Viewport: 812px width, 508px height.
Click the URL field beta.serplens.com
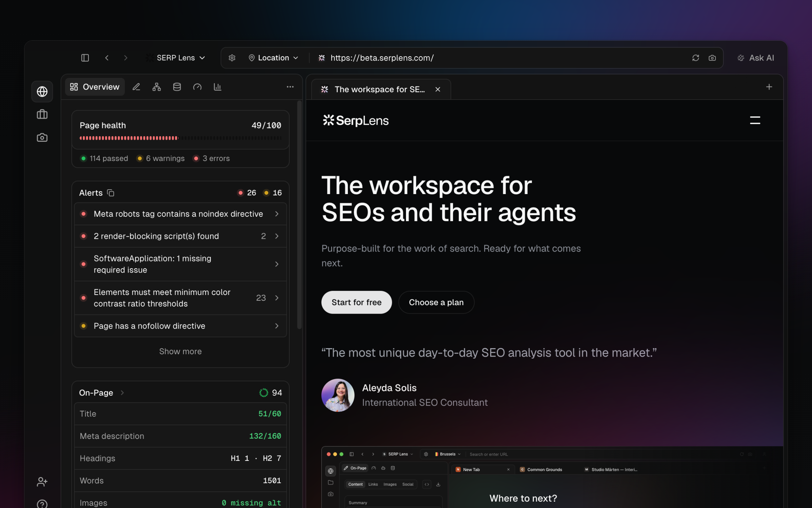coord(382,58)
